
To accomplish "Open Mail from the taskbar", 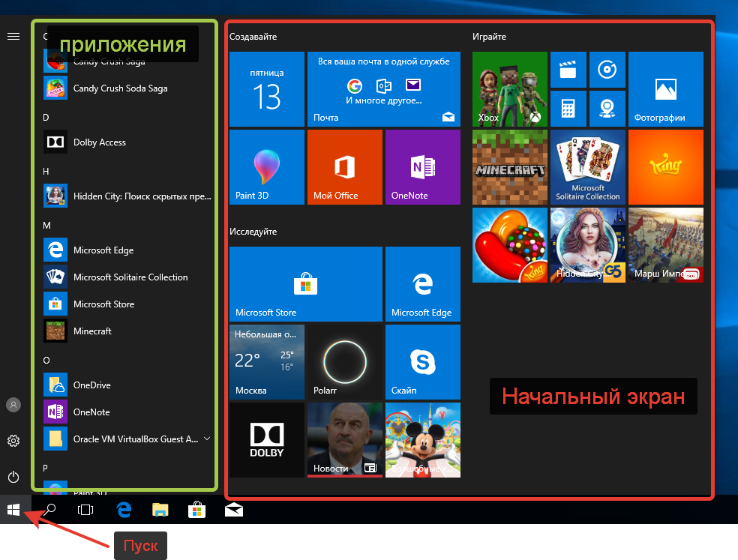I will (x=234, y=510).
